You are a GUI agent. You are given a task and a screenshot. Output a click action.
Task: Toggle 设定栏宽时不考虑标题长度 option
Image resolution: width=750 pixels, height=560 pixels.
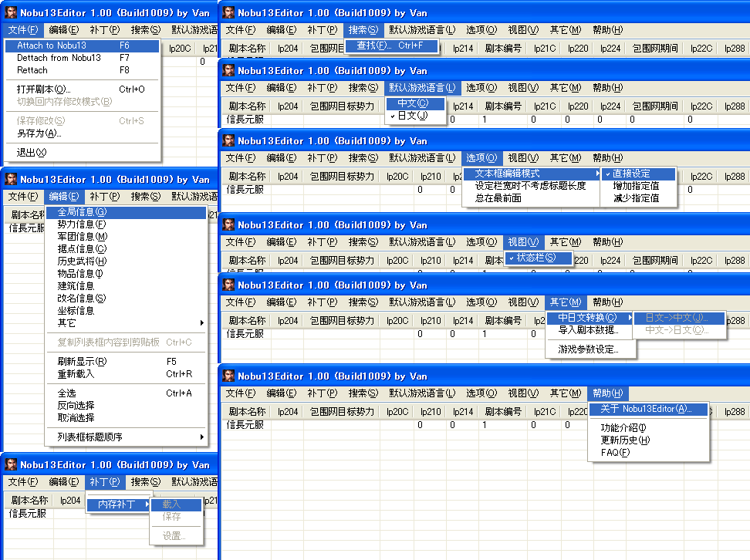pos(532,186)
